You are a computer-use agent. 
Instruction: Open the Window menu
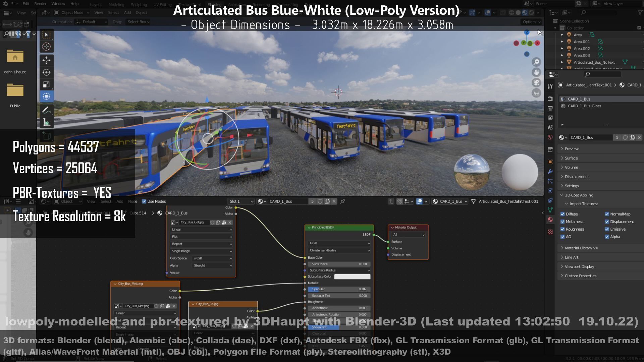[x=58, y=4]
